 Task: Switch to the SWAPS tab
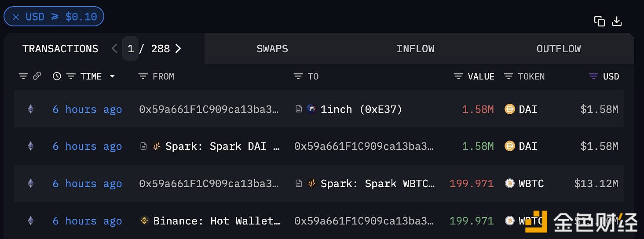[x=272, y=49]
